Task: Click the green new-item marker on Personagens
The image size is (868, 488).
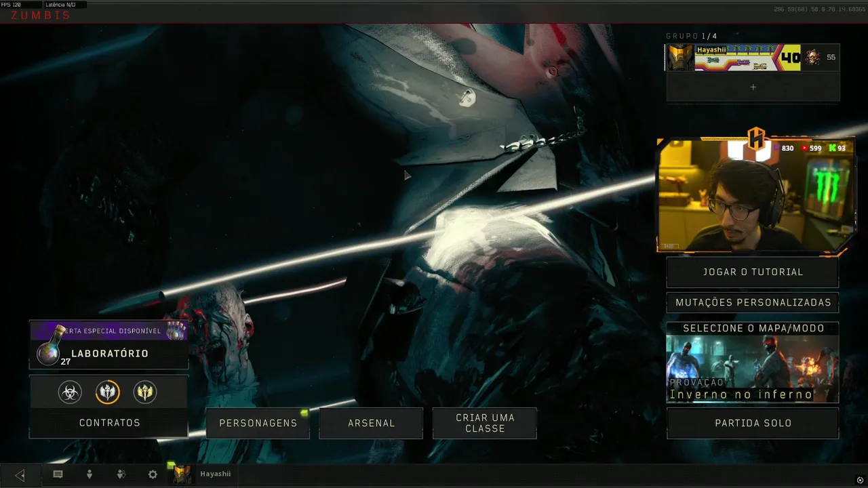Action: click(x=304, y=412)
